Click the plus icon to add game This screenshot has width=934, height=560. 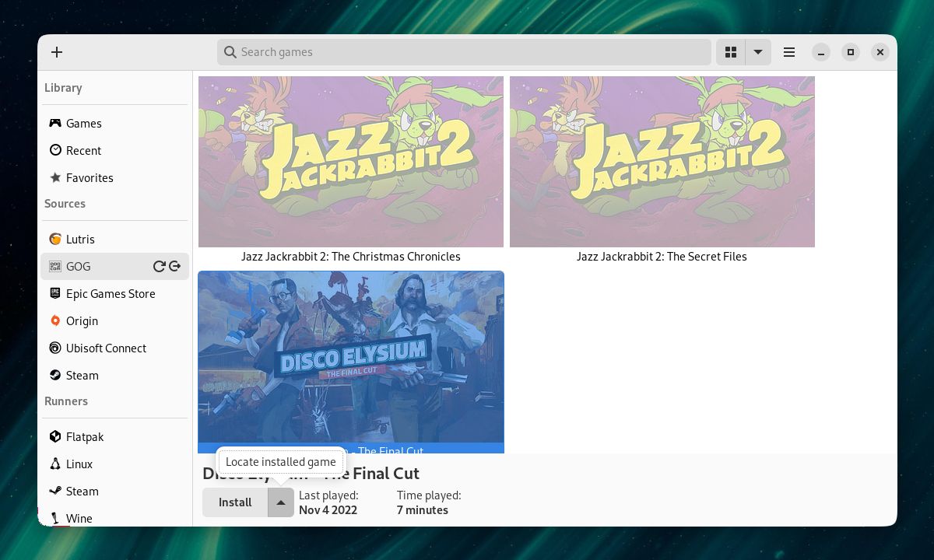point(57,52)
